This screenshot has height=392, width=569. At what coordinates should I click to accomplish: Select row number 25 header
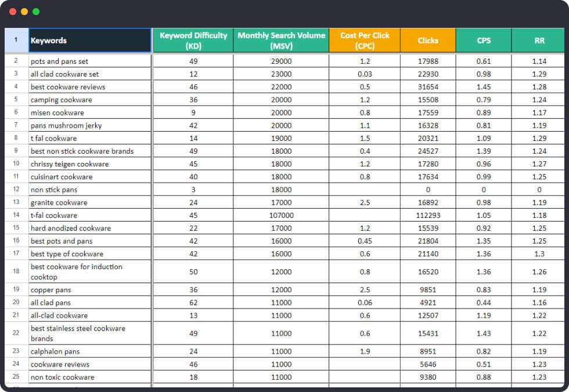(x=16, y=377)
